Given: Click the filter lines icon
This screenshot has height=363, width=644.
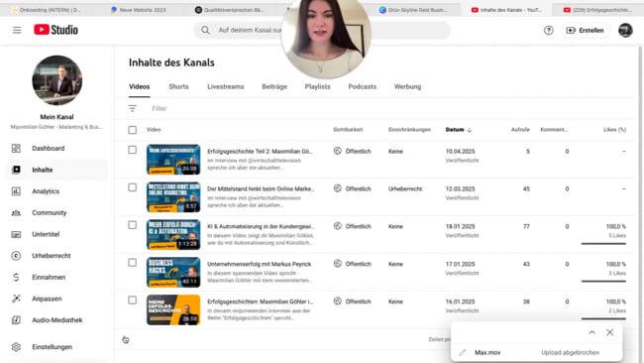Looking at the screenshot, I should pyautogui.click(x=132, y=108).
